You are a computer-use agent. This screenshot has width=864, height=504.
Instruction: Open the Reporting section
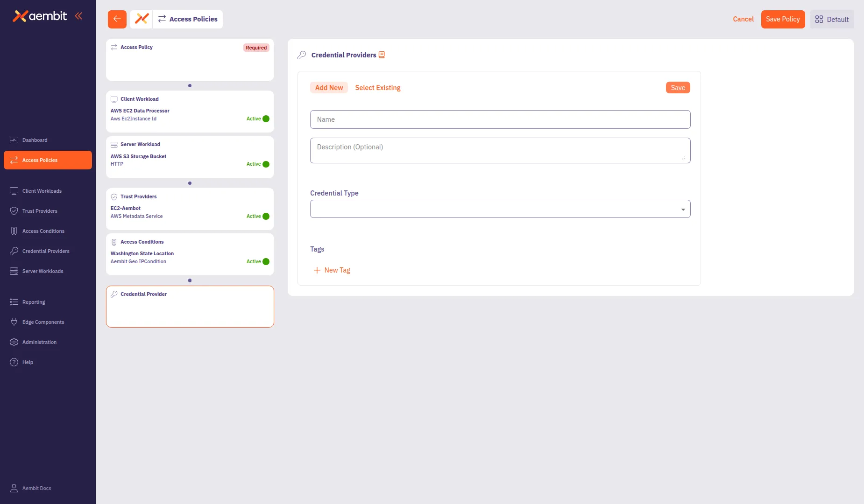pyautogui.click(x=33, y=302)
